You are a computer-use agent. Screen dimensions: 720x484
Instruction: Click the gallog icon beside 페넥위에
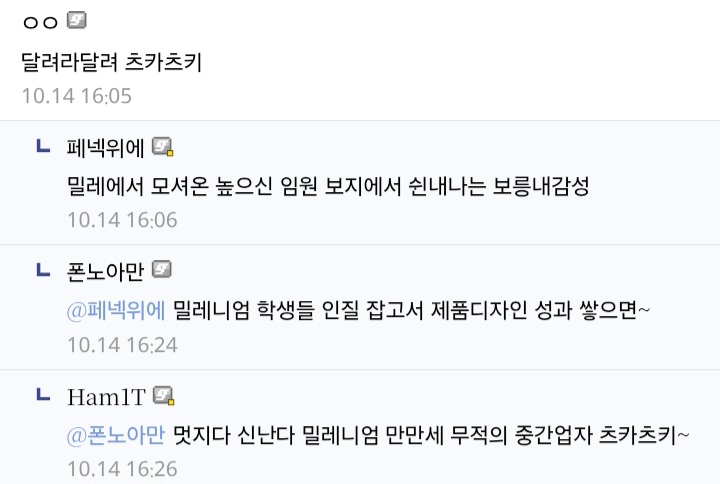pyautogui.click(x=163, y=148)
